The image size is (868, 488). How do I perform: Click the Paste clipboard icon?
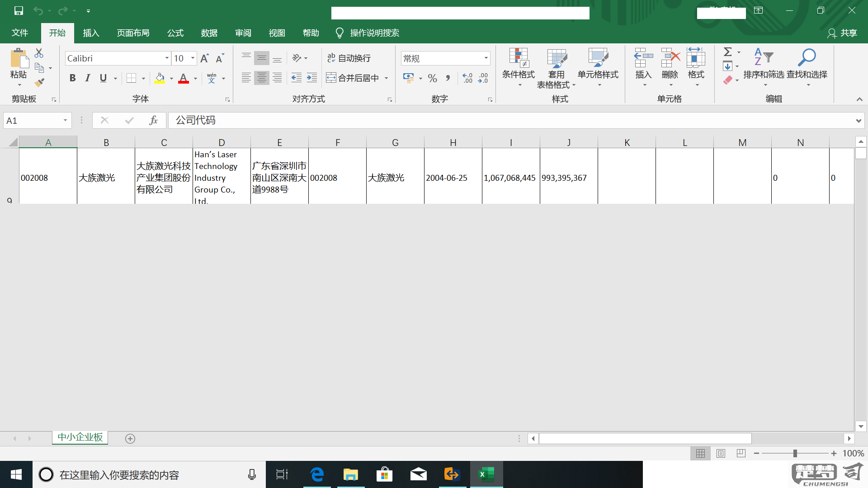pyautogui.click(x=19, y=58)
